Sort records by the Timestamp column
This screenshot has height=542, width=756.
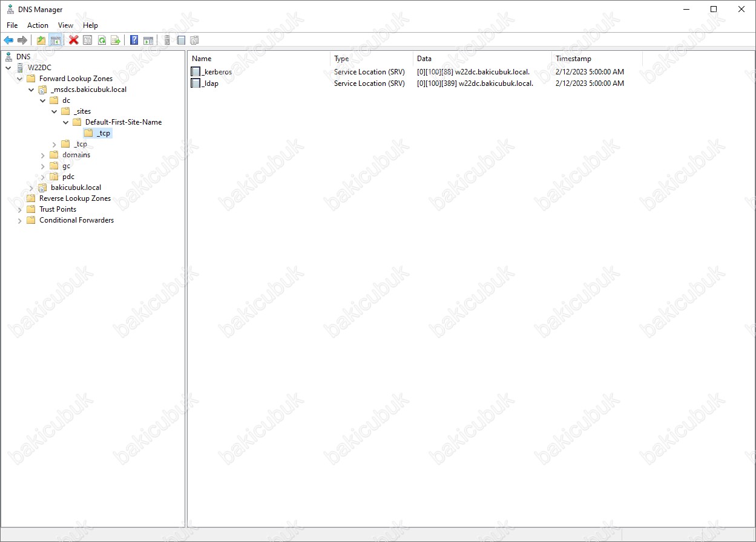597,59
